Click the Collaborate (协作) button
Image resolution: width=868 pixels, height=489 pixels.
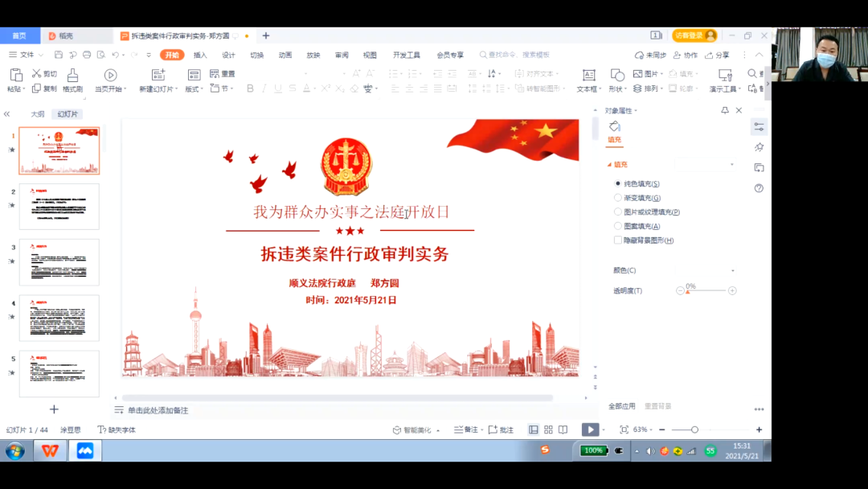tap(686, 55)
